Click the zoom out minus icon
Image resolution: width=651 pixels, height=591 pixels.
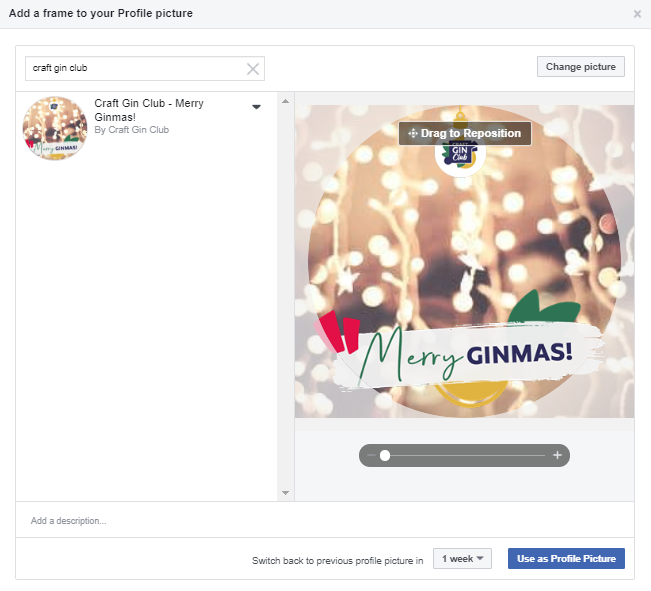372,455
